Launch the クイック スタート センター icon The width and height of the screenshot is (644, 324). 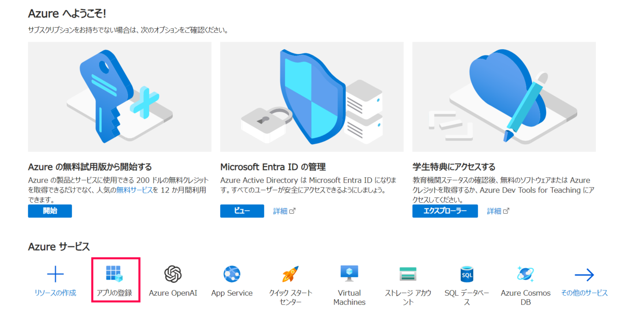click(x=290, y=274)
